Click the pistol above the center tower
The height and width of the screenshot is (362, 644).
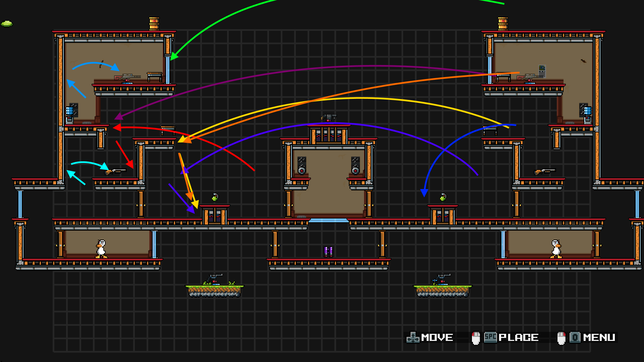pos(328,118)
